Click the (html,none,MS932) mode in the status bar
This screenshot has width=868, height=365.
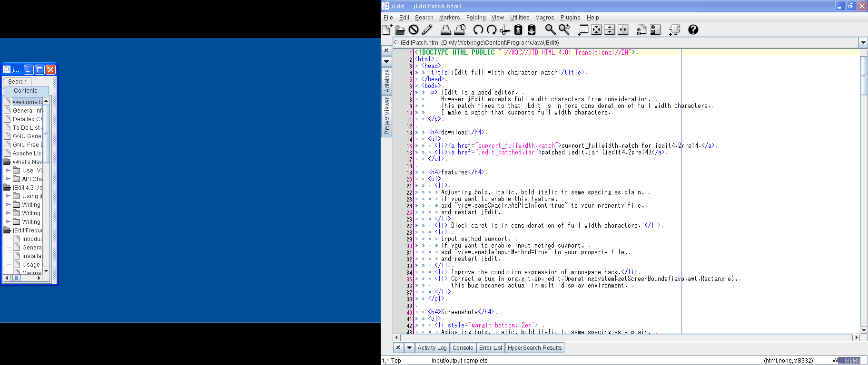(x=789, y=361)
